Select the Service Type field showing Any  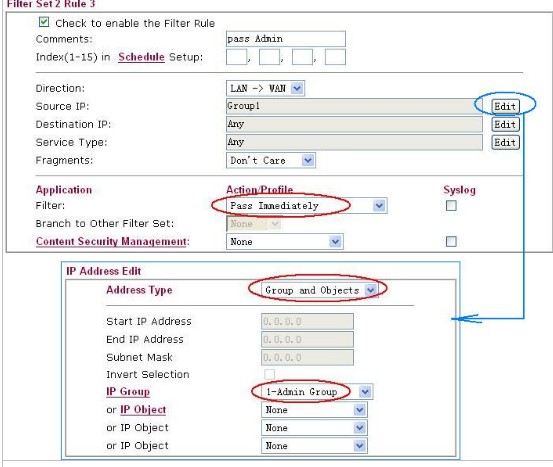(354, 142)
